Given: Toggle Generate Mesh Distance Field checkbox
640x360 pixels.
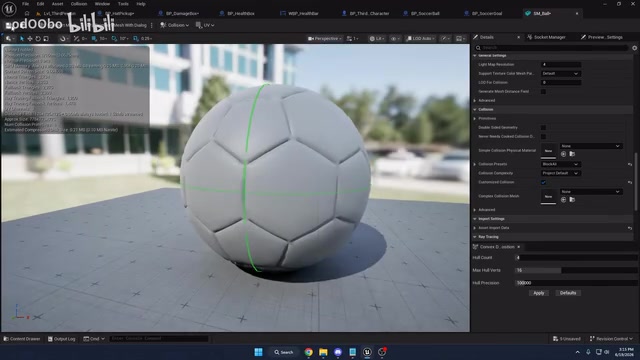Looking at the screenshot, I should [x=543, y=91].
